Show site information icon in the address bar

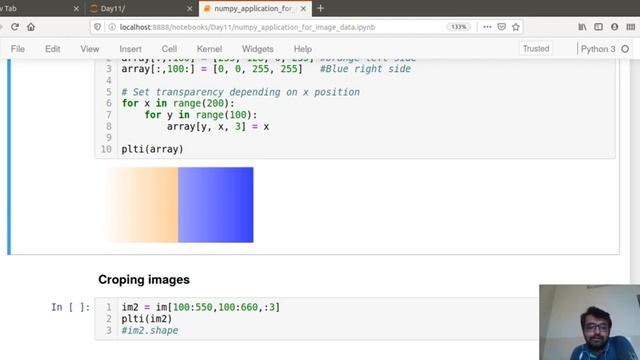pyautogui.click(x=111, y=27)
